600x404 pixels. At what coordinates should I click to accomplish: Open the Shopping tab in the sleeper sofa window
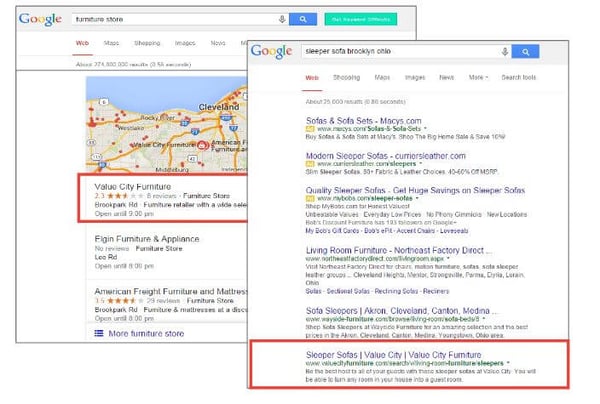(346, 77)
